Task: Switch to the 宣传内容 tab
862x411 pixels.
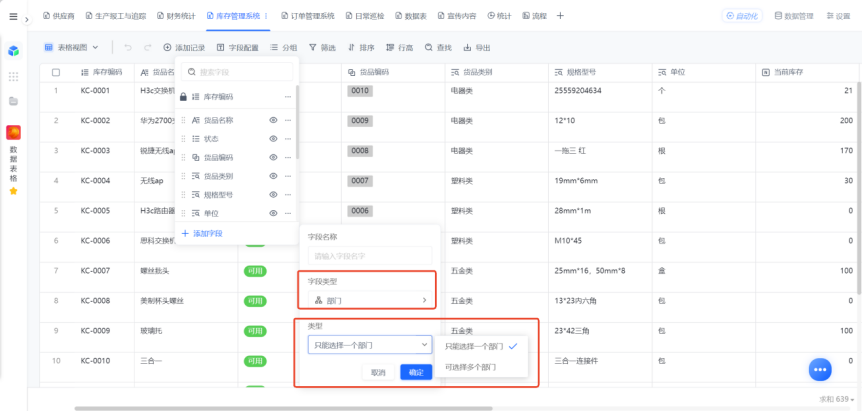Action: [x=457, y=16]
